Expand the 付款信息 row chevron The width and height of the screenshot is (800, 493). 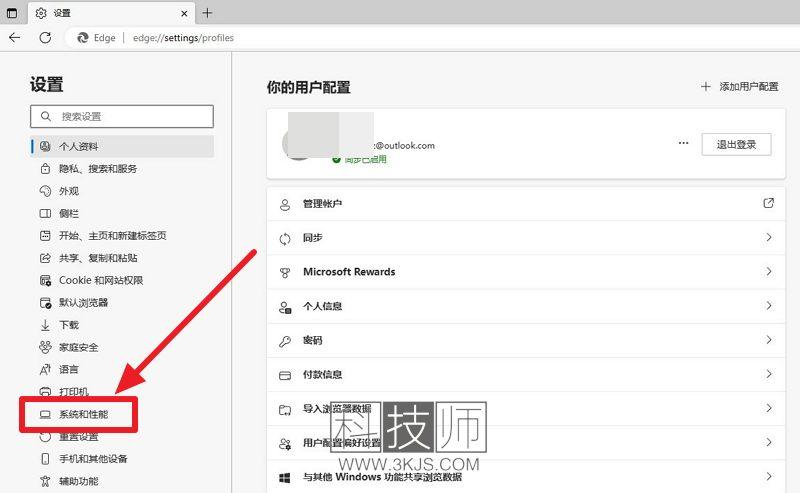(x=768, y=374)
